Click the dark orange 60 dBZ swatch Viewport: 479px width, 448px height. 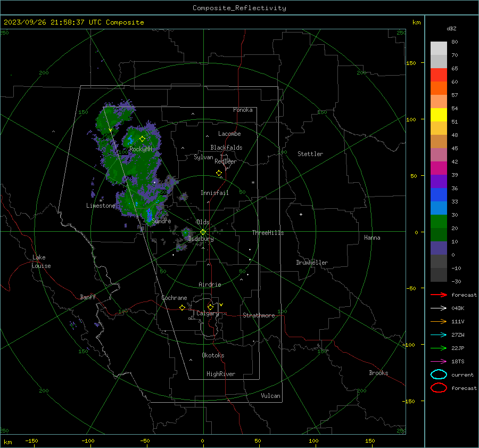pos(439,88)
